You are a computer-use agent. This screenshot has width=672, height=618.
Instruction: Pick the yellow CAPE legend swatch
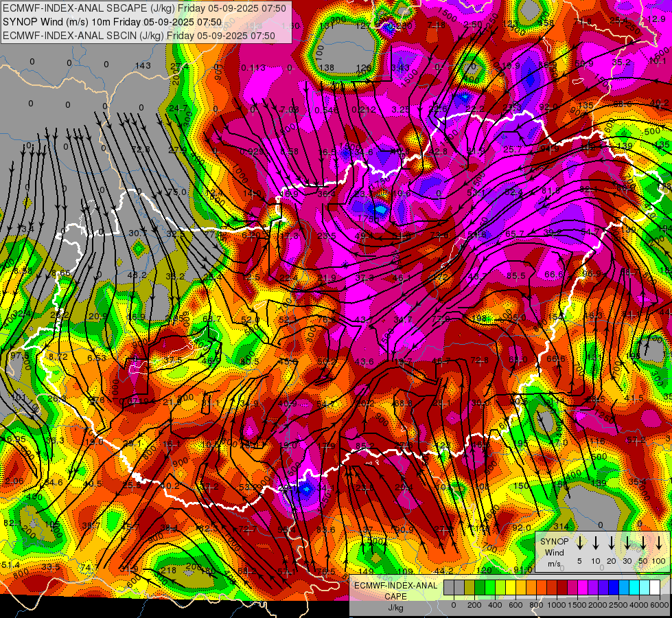[x=511, y=588]
